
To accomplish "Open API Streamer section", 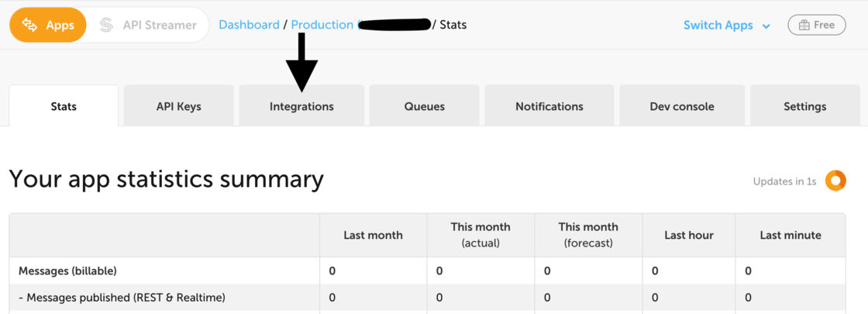I will coord(148,25).
